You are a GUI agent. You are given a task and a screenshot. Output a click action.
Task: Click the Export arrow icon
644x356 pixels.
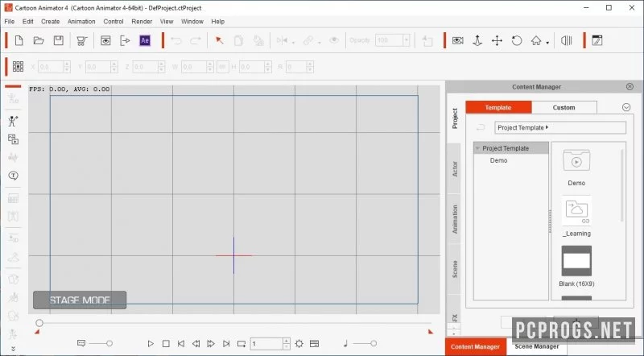(125, 40)
